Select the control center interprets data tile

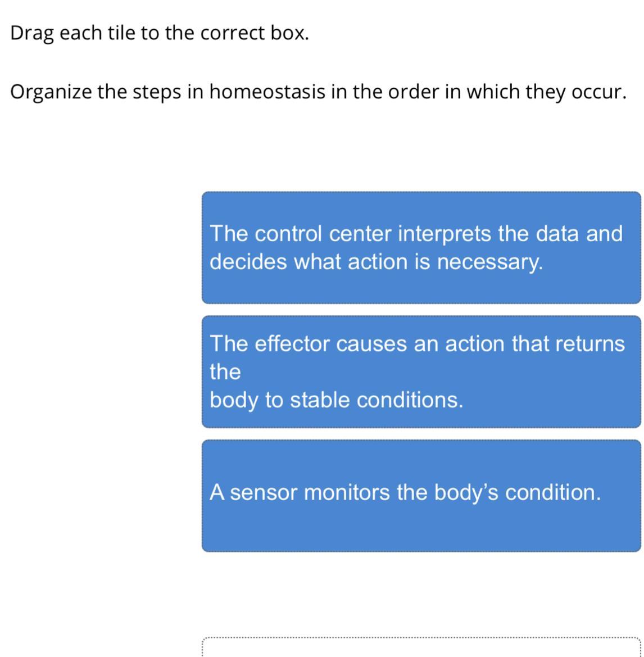421,248
